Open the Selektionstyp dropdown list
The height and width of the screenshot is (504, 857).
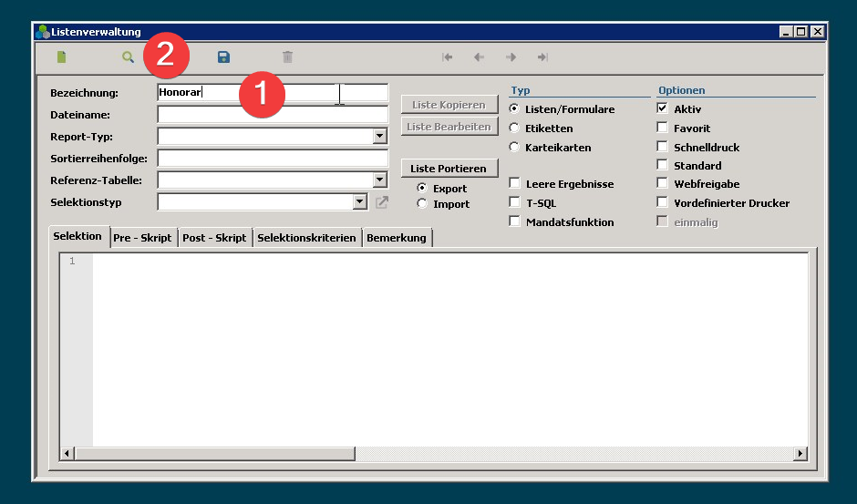click(359, 201)
